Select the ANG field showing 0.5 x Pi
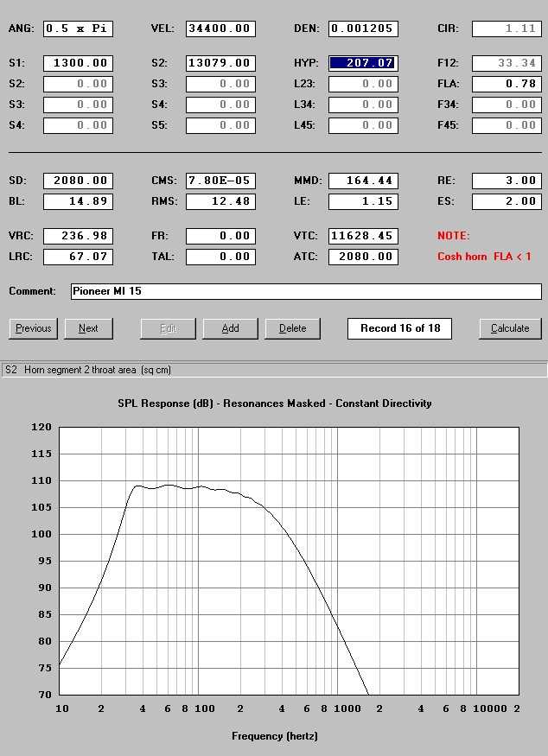 coord(78,29)
